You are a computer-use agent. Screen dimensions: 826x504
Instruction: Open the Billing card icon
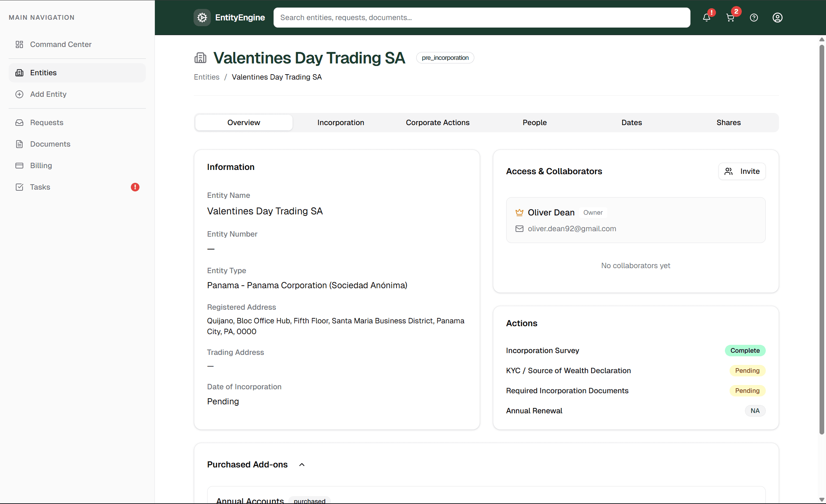coord(20,165)
